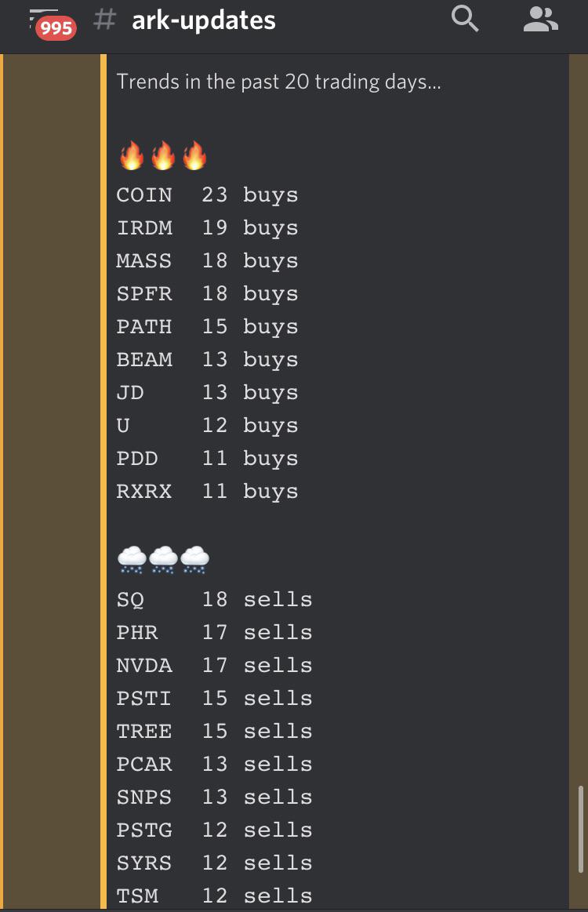This screenshot has height=912, width=588.
Task: Click the hash channel icon
Action: tap(103, 20)
